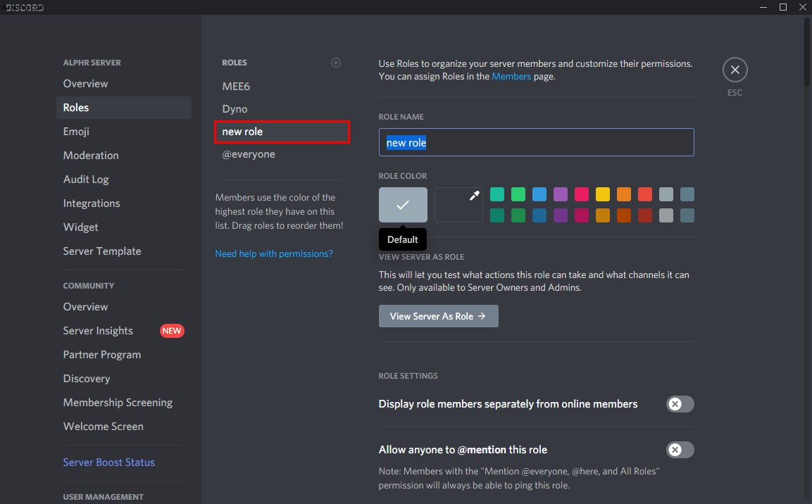Click View Server As Role button
Screen dimensions: 812x504
coord(438,316)
